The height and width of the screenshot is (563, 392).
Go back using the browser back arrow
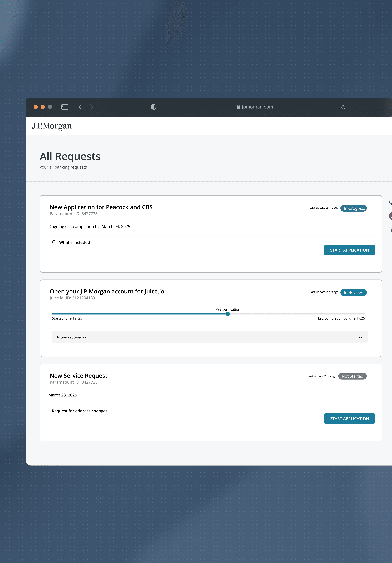80,107
